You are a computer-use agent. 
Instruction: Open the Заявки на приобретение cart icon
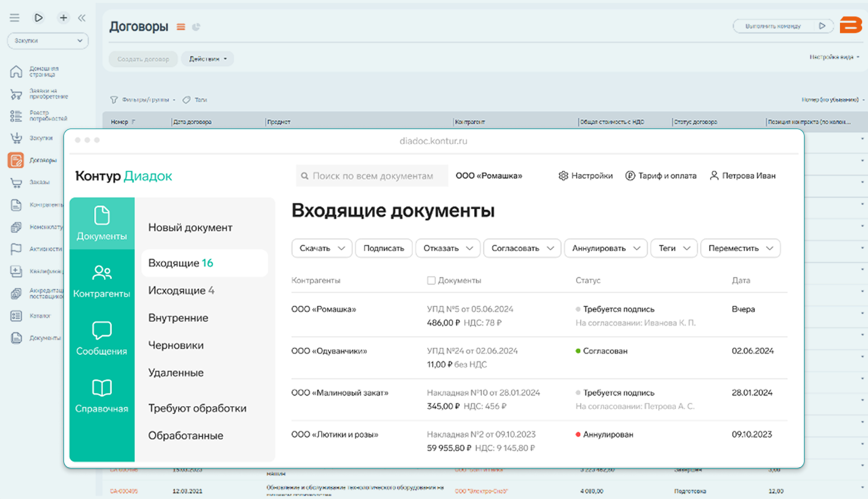click(x=16, y=94)
